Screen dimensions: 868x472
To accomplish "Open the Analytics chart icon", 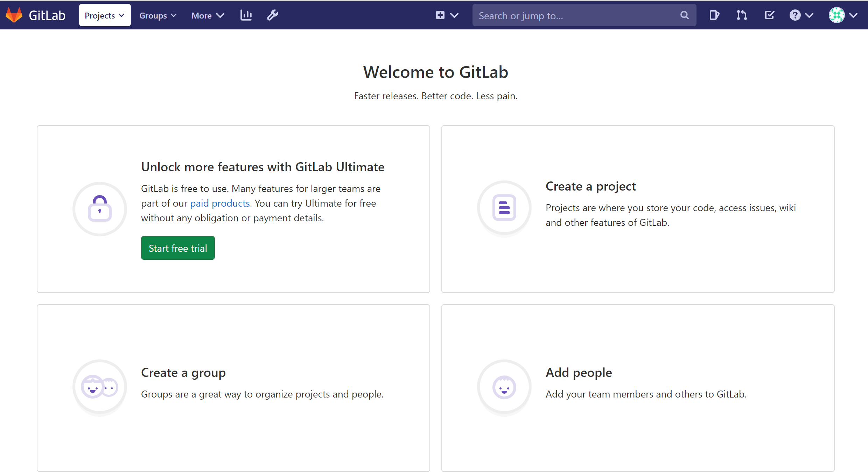I will tap(246, 15).
